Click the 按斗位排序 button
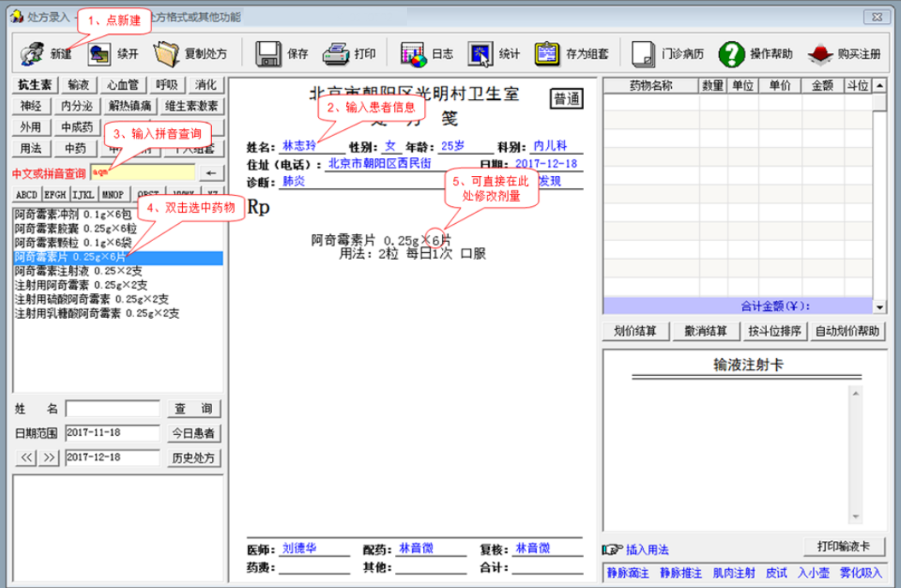The width and height of the screenshot is (901, 588). (774, 332)
